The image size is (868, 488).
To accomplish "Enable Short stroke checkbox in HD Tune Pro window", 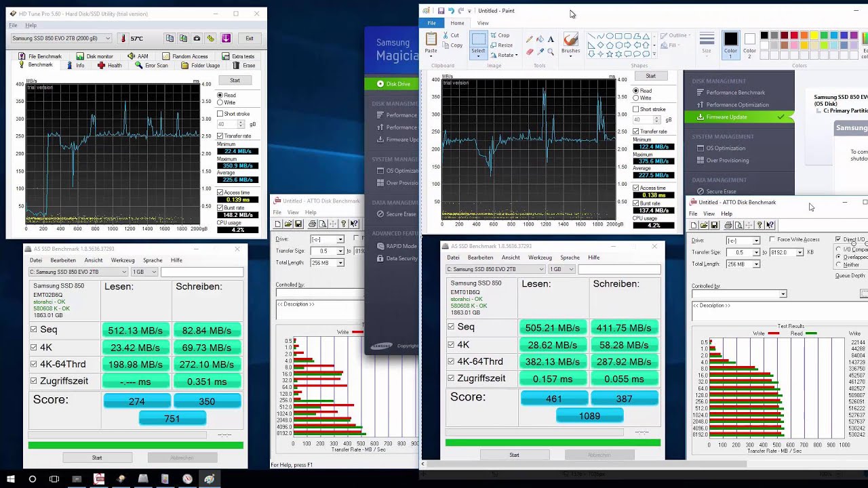I will click(220, 114).
